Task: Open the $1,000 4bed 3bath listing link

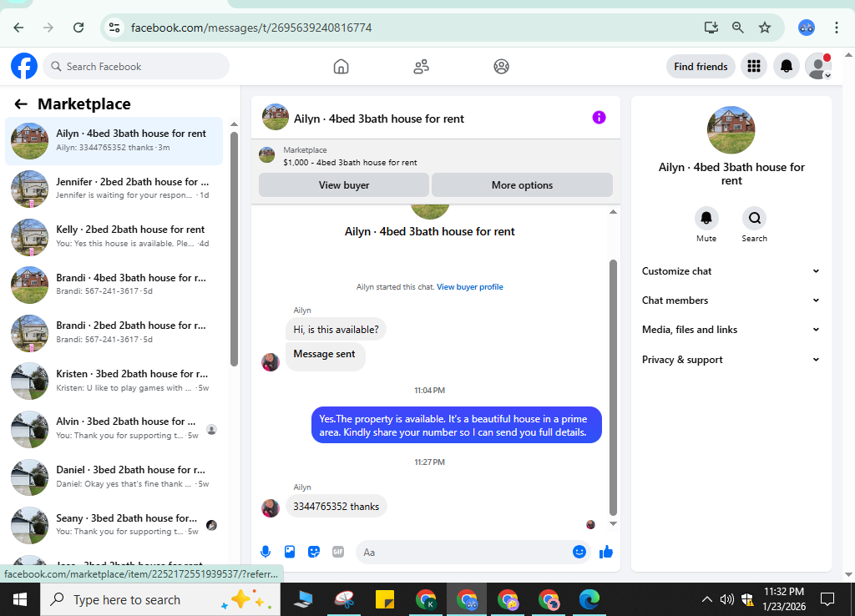Action: [x=350, y=163]
